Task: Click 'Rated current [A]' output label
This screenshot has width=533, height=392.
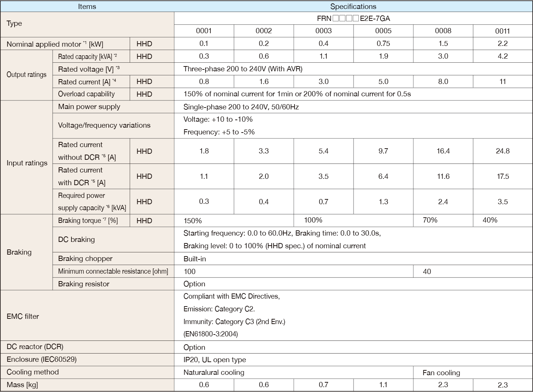Action: tap(87, 82)
